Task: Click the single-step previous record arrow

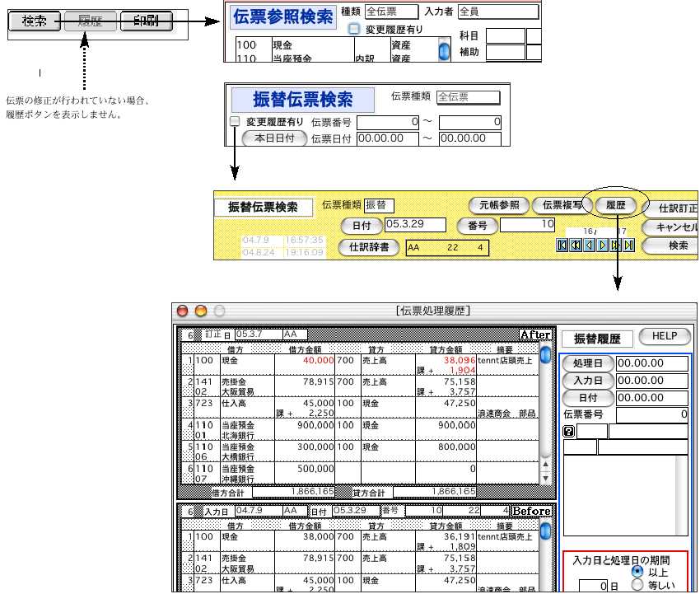Action: [590, 245]
